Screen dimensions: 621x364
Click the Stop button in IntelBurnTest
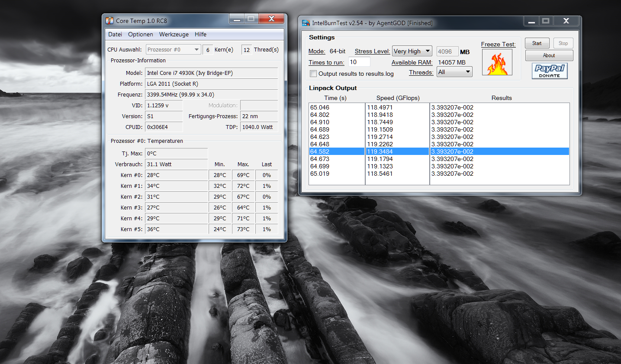(563, 43)
